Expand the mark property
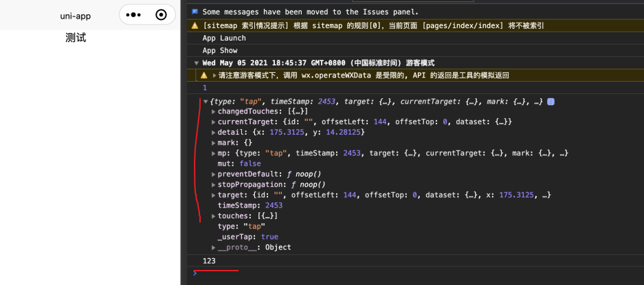The height and width of the screenshot is (285, 644). point(214,143)
